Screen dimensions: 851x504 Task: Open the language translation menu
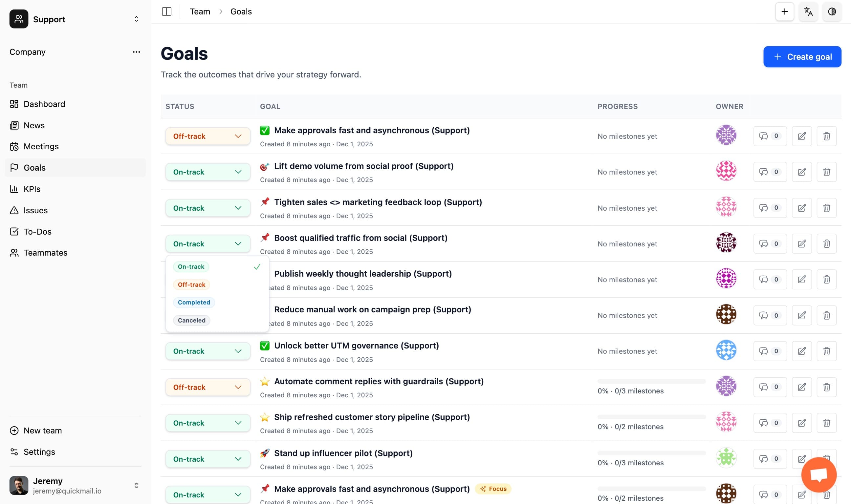click(808, 11)
